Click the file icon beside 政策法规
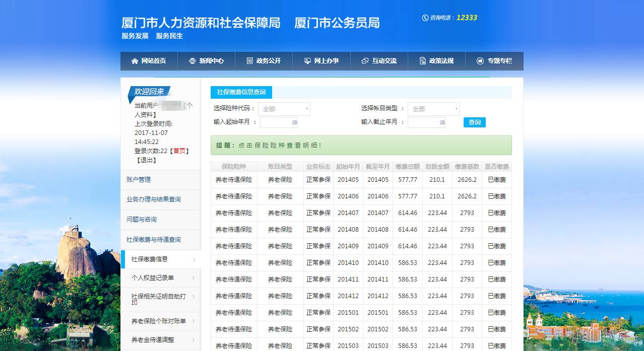 pyautogui.click(x=423, y=61)
